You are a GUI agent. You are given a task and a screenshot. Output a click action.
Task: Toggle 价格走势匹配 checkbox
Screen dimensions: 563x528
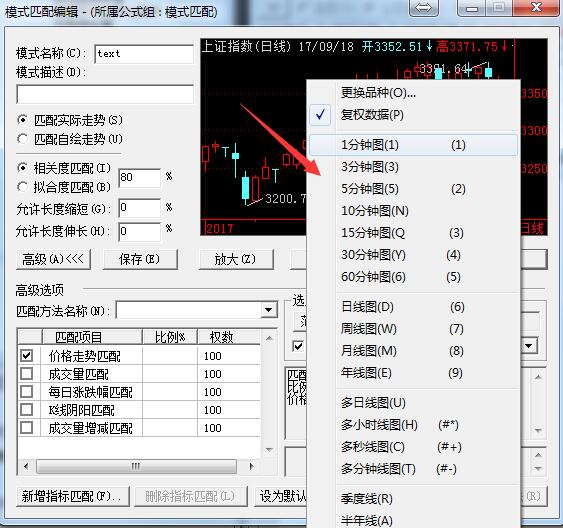(x=27, y=356)
